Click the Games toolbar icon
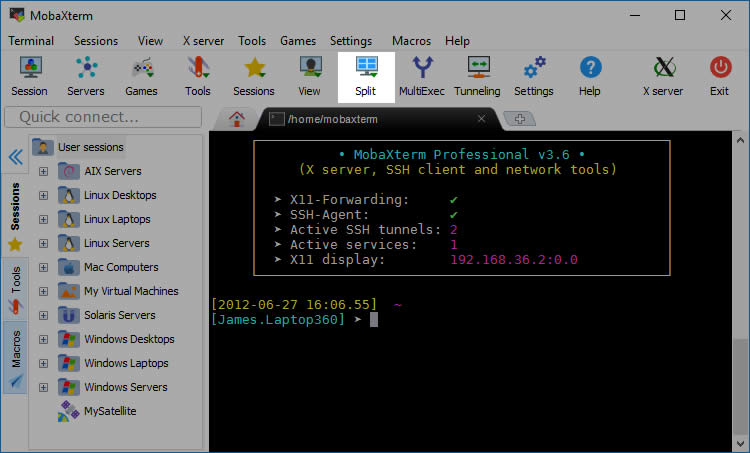 [141, 75]
